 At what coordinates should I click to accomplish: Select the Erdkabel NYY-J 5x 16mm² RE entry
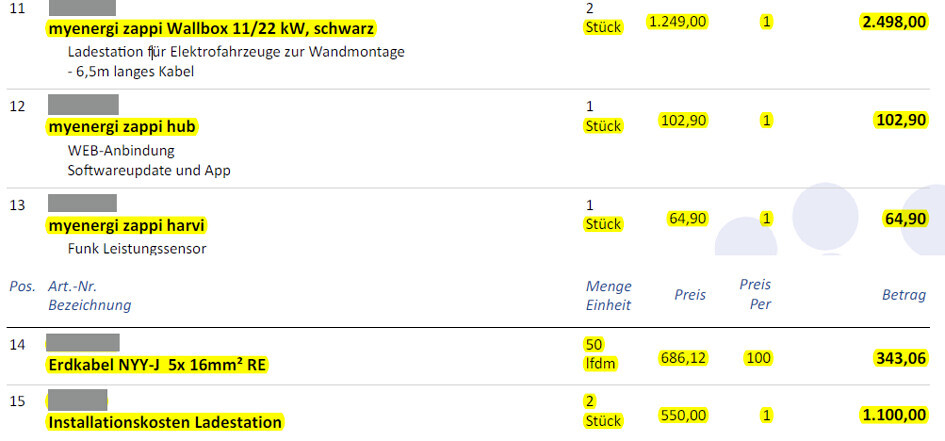click(157, 365)
